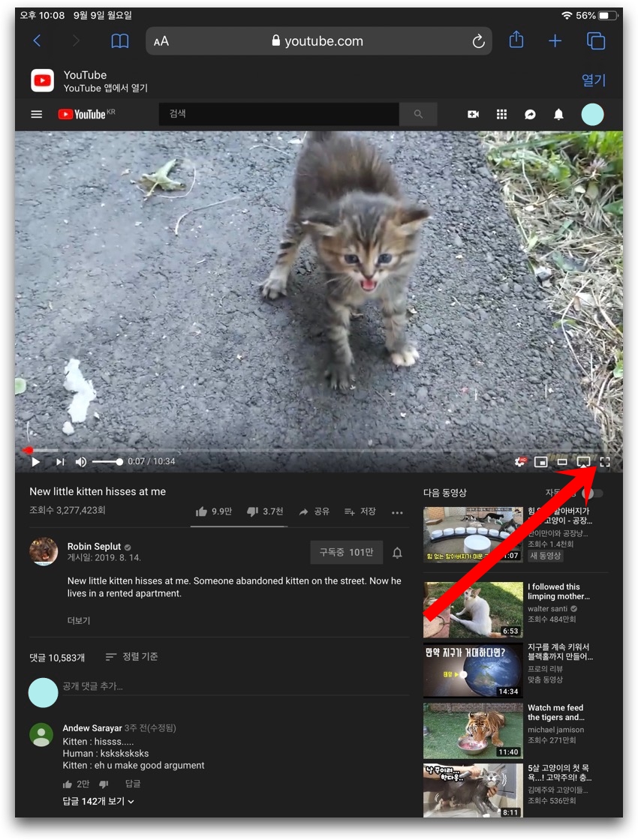
Task: Add a new Safari tab
Action: [555, 40]
